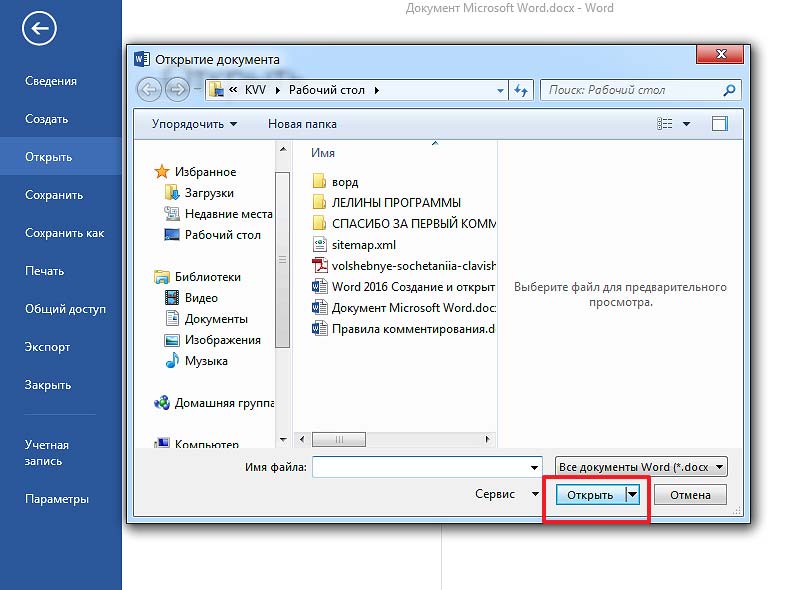Open Параметры settings
791x590 pixels.
56,499
